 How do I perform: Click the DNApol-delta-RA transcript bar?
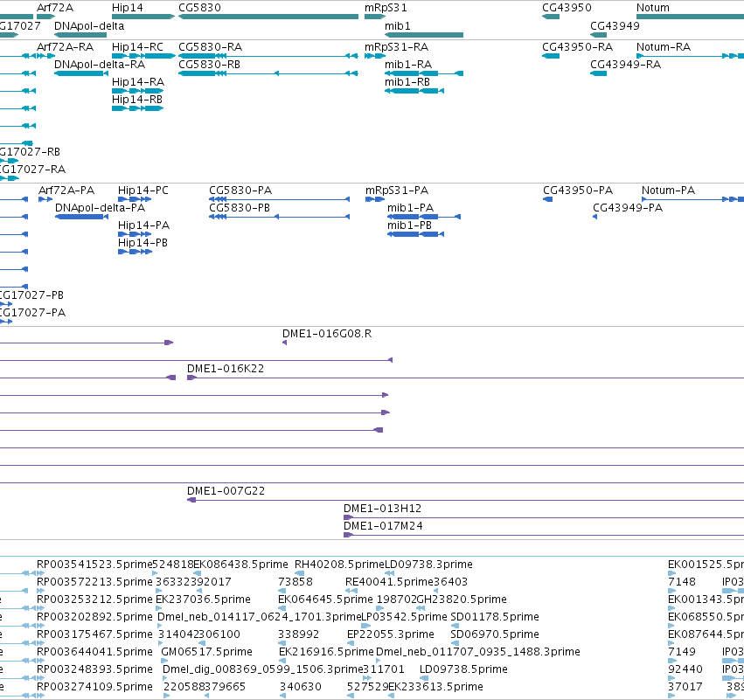click(x=81, y=73)
